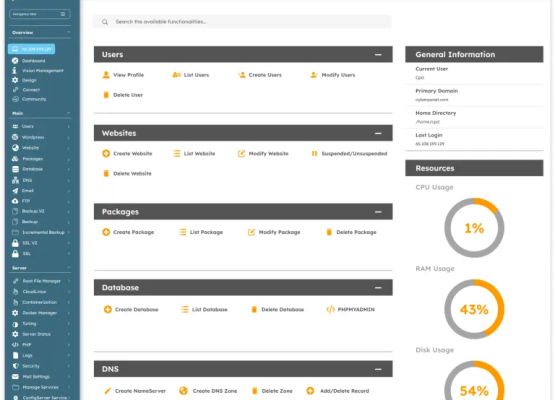The width and height of the screenshot is (555, 400).
Task: Open Manage Services in sidebar
Action: (40, 387)
